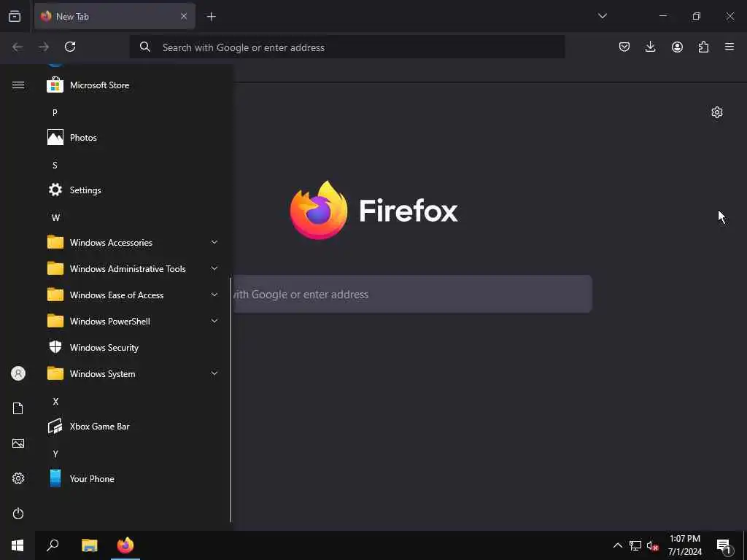Open the user account icon in Start
Viewport: 747px width, 560px height.
pos(18,373)
